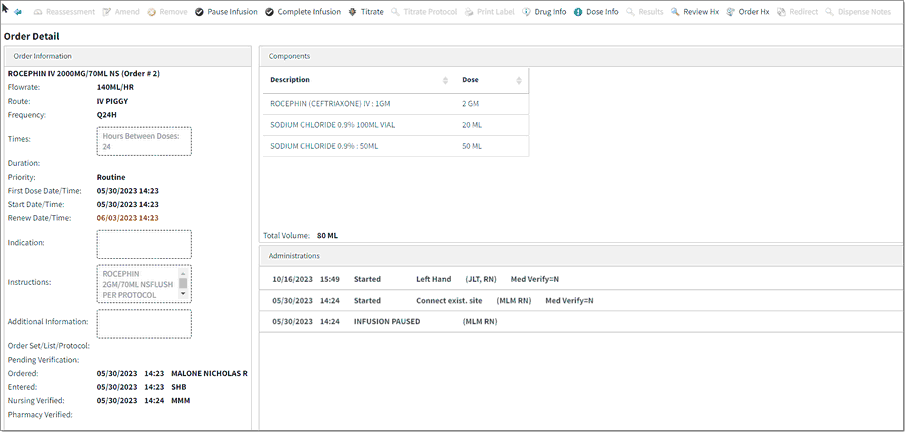
Task: Click into the empty Indication field
Action: point(144,244)
